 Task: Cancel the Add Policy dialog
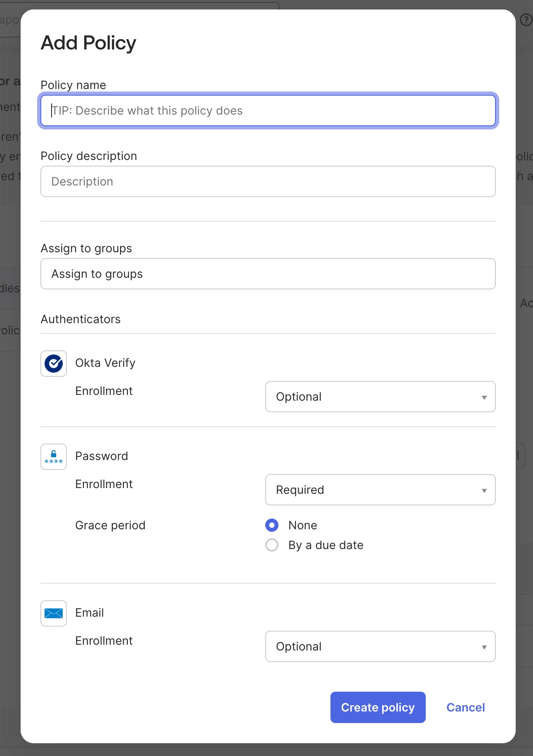[x=465, y=707]
